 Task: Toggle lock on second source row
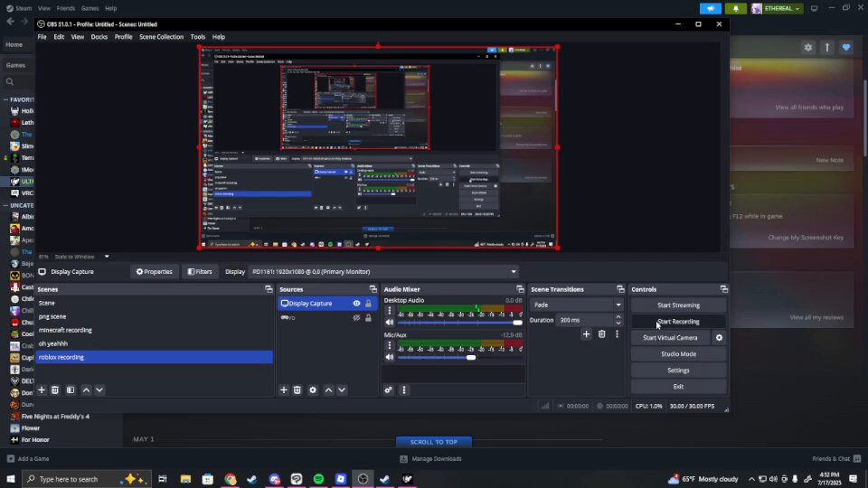coord(368,318)
